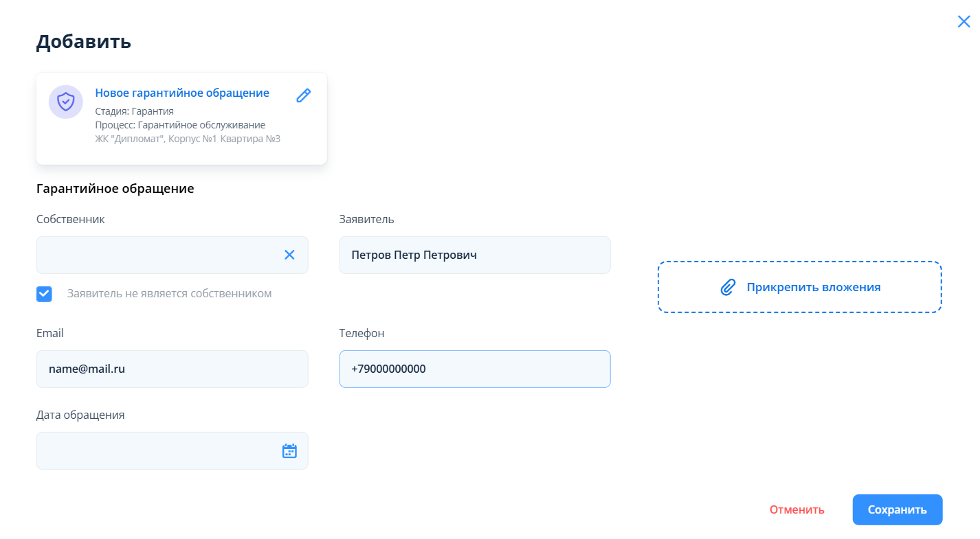
Task: Click the Заявитель не является собственником label text
Action: [x=169, y=294]
